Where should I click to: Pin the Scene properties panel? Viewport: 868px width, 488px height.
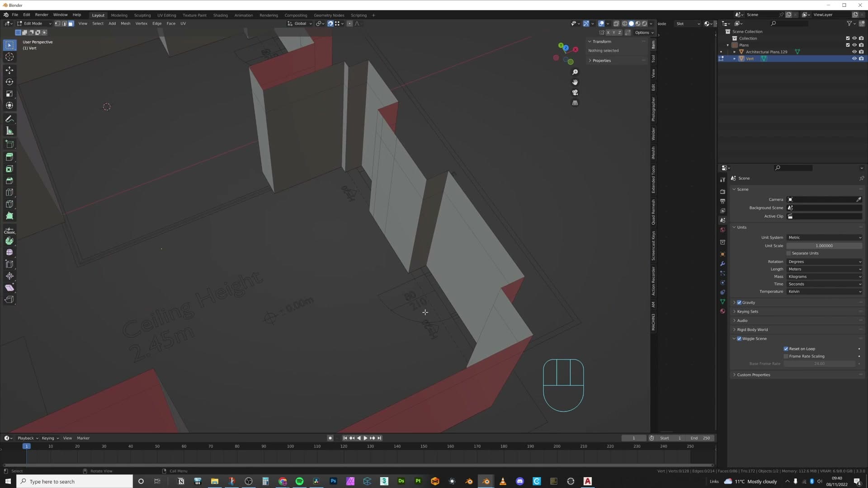pos(862,178)
